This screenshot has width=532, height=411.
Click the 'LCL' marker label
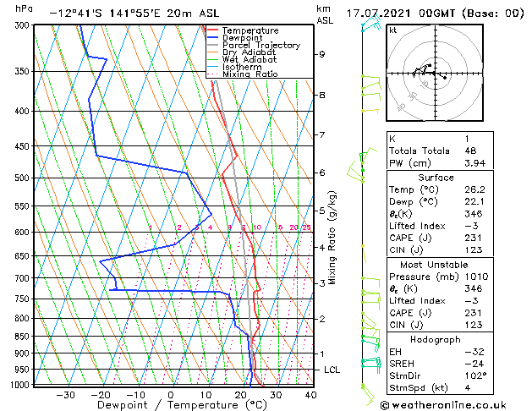click(332, 370)
